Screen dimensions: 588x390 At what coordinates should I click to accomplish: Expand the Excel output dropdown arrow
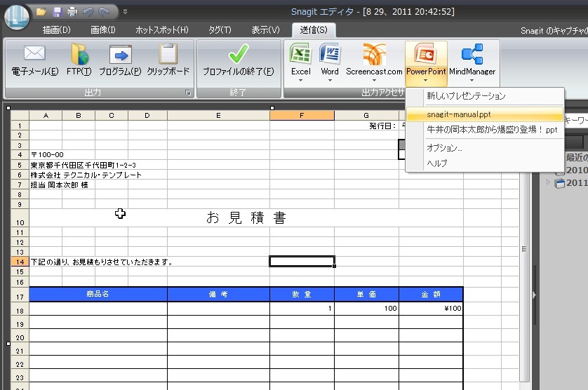click(300, 80)
